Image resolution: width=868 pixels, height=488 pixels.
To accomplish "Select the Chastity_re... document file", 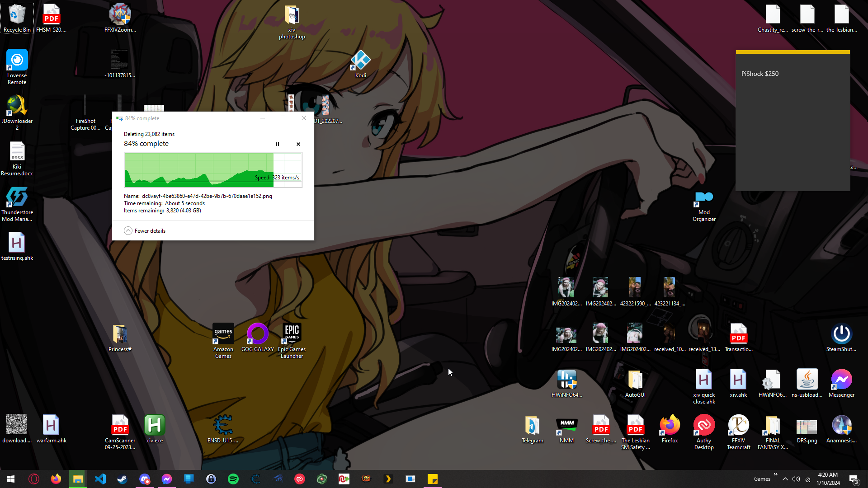I will (773, 18).
